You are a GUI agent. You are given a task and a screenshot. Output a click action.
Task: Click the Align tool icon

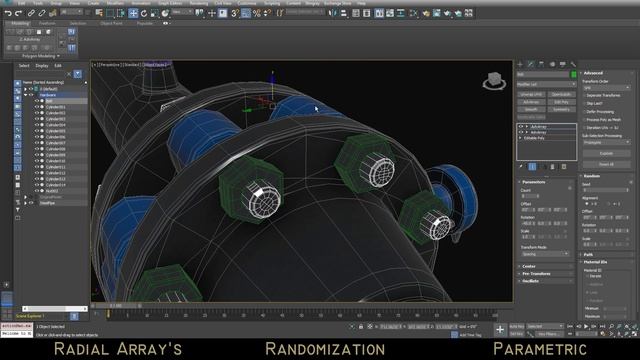[344, 13]
